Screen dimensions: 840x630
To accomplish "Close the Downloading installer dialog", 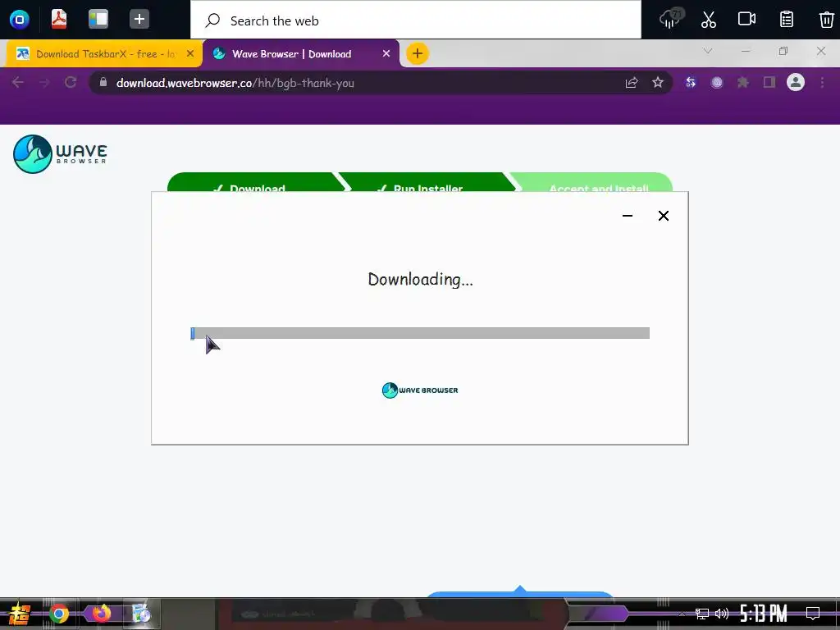I will [663, 216].
